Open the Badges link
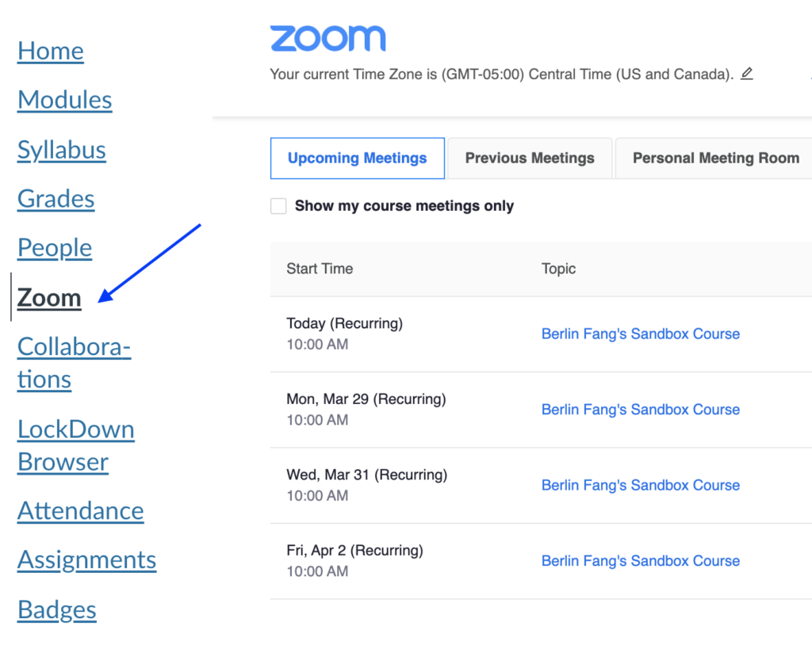This screenshot has height=645, width=812. (57, 609)
